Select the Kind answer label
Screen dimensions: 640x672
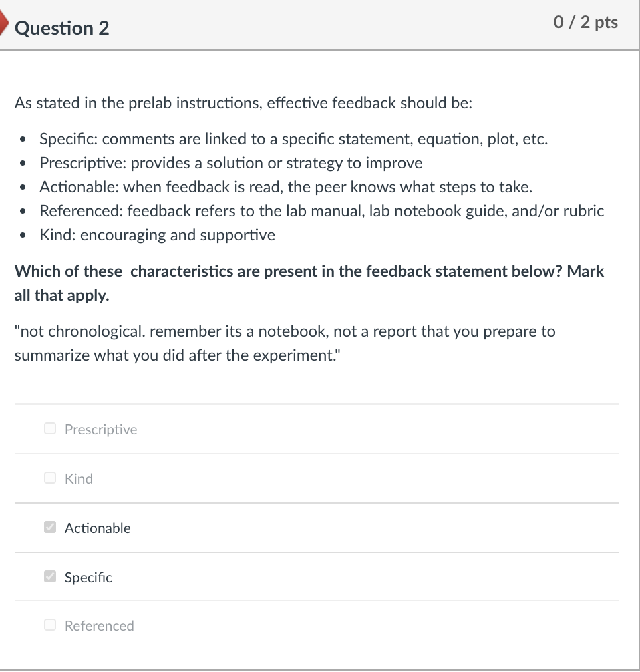[x=78, y=478]
